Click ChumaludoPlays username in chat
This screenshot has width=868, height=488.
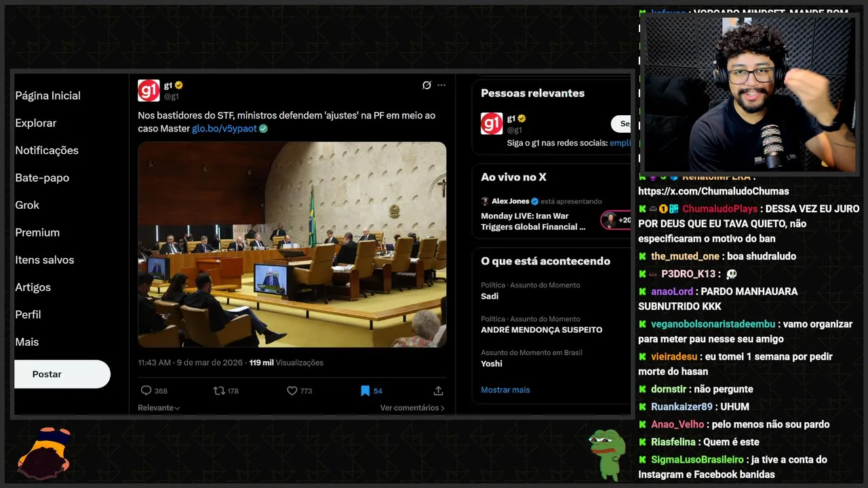(719, 209)
